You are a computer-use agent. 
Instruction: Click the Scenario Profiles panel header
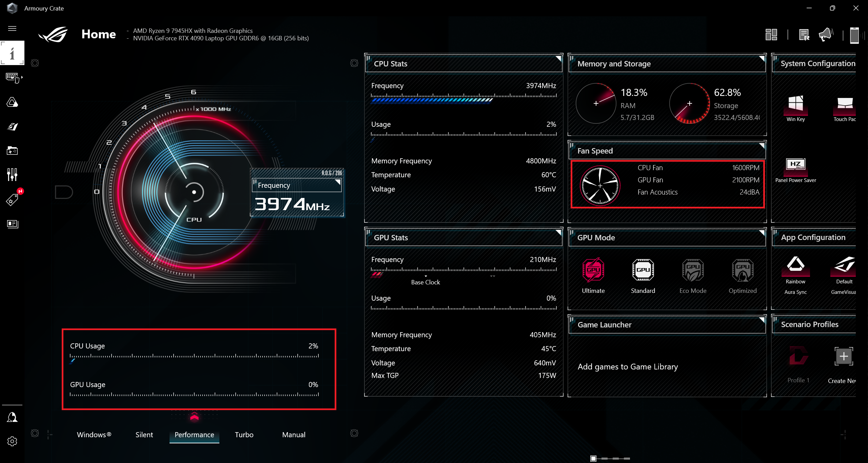click(x=814, y=324)
